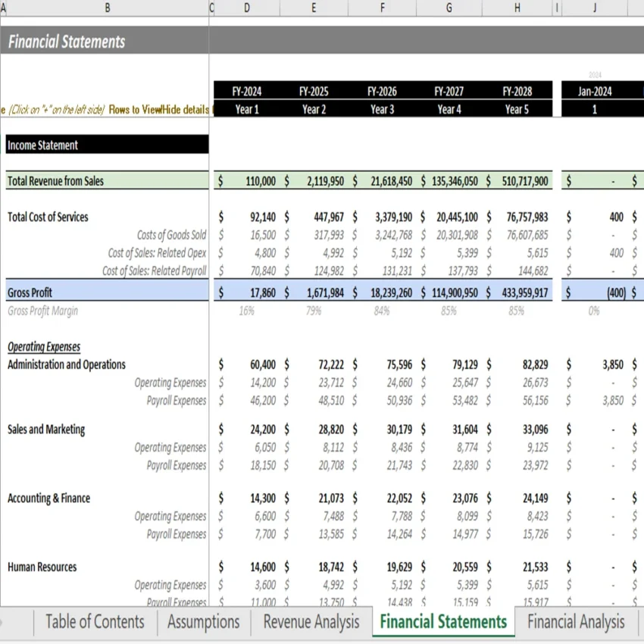Click the Sales and Marketing row label

tap(47, 430)
